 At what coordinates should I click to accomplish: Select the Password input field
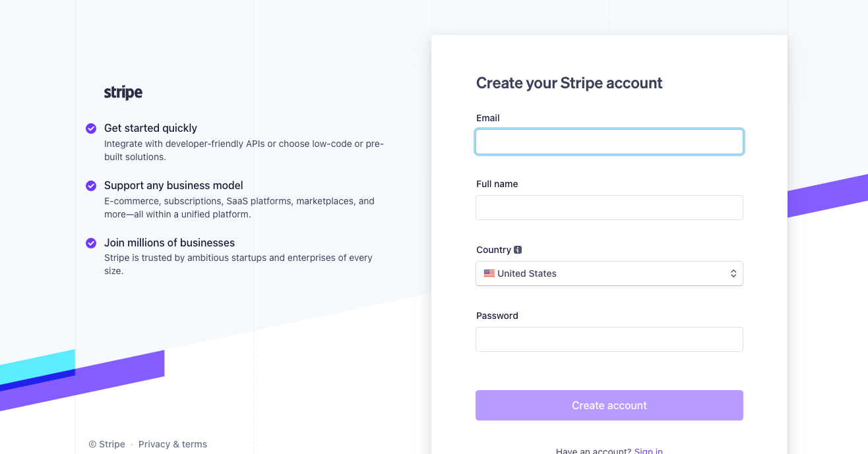[609, 339]
